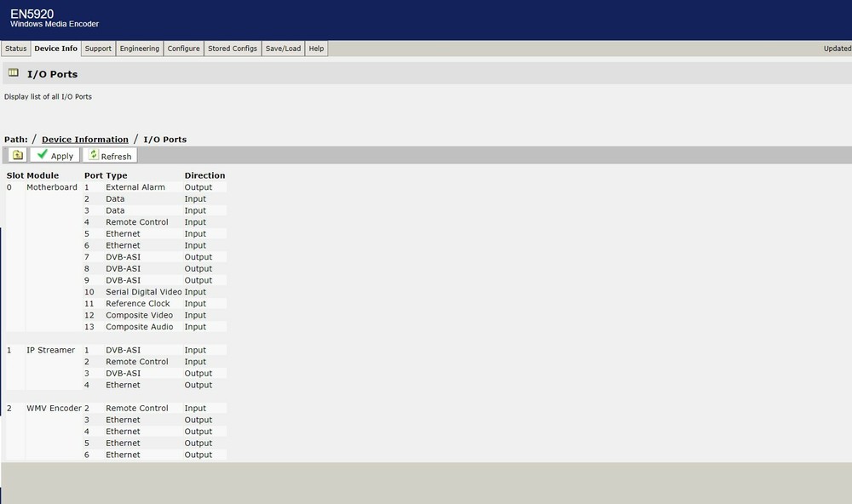This screenshot has width=852, height=504.
Task: Click port number 13 in Motherboard list
Action: 89,327
